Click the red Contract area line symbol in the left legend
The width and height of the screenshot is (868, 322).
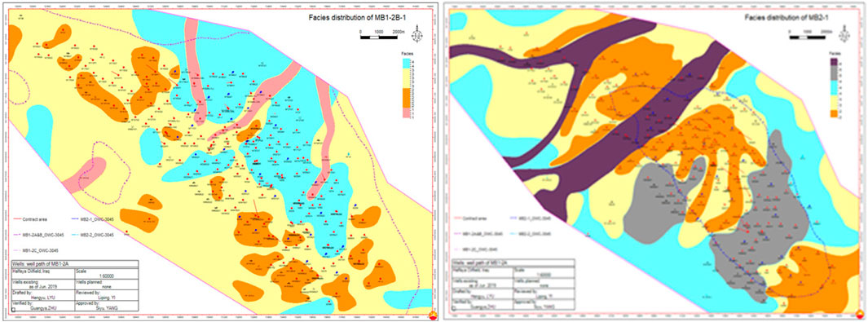[18, 219]
